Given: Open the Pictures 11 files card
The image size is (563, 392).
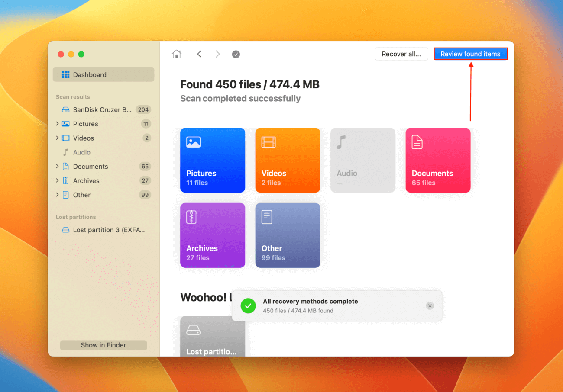Looking at the screenshot, I should 213,160.
